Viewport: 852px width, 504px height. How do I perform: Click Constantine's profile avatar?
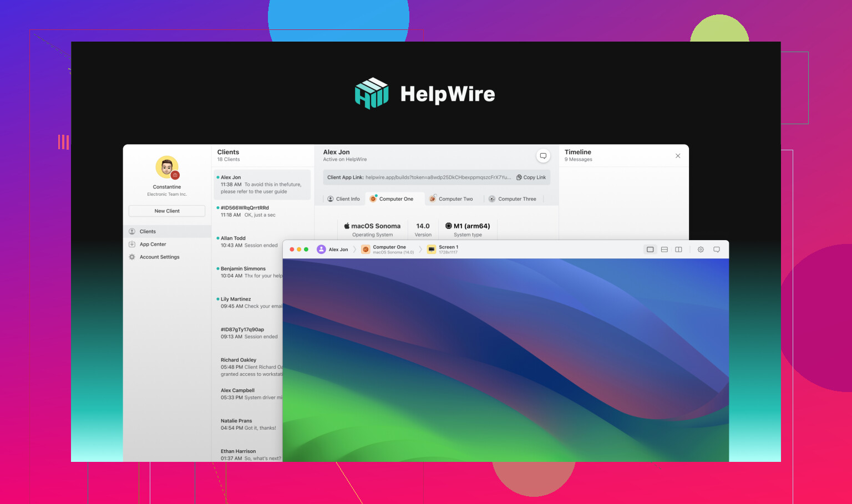click(x=167, y=167)
